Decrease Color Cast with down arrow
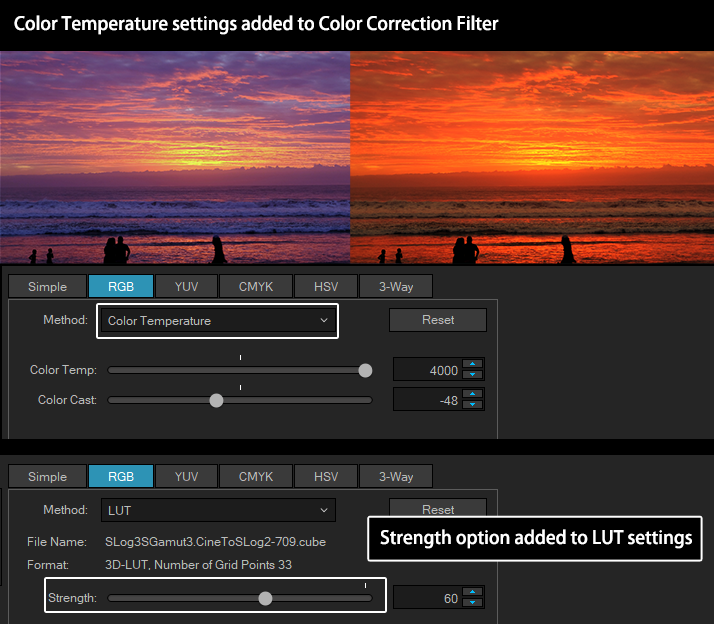 click(473, 404)
